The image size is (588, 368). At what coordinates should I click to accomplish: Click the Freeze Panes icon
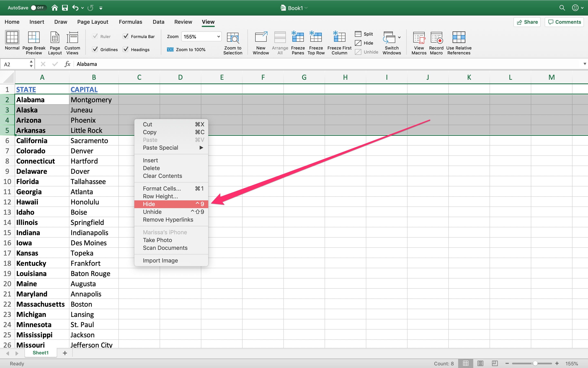(x=298, y=37)
